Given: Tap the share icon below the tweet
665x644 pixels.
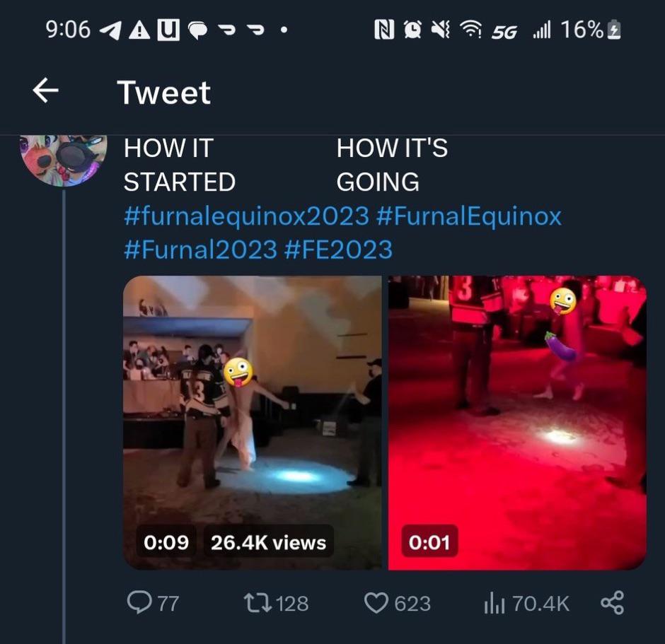Looking at the screenshot, I should 612,602.
